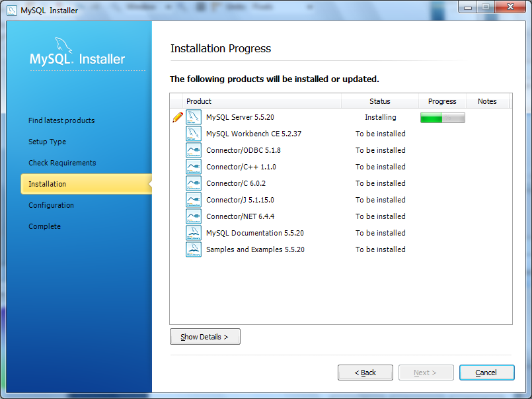Click the Connector/ODBC 5.1.8 icon

(194, 150)
